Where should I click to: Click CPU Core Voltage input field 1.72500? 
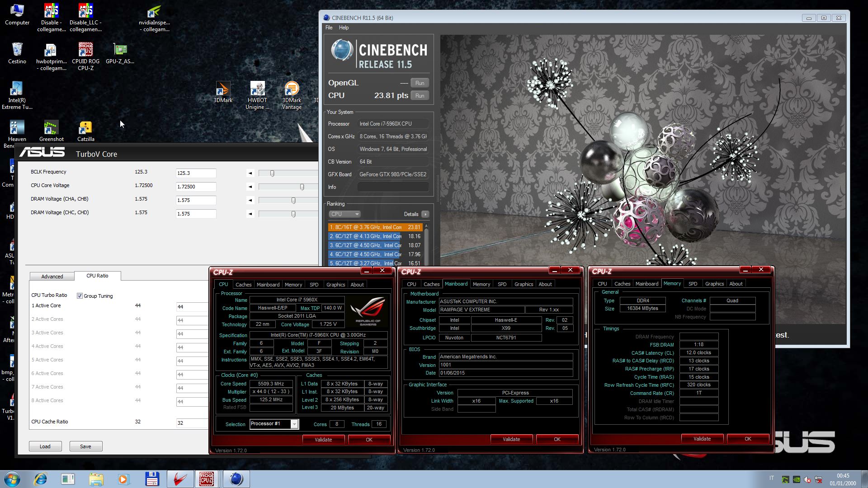[x=196, y=187]
